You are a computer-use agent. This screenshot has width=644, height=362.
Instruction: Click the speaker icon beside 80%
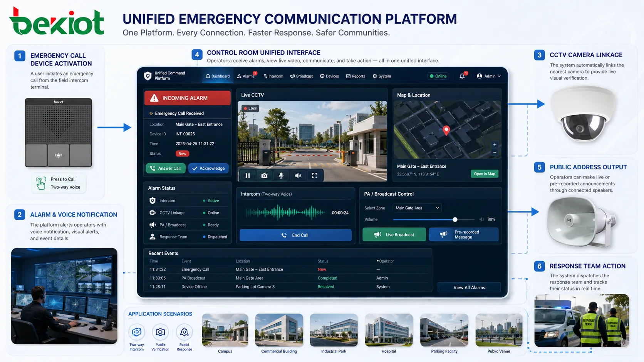click(x=481, y=219)
